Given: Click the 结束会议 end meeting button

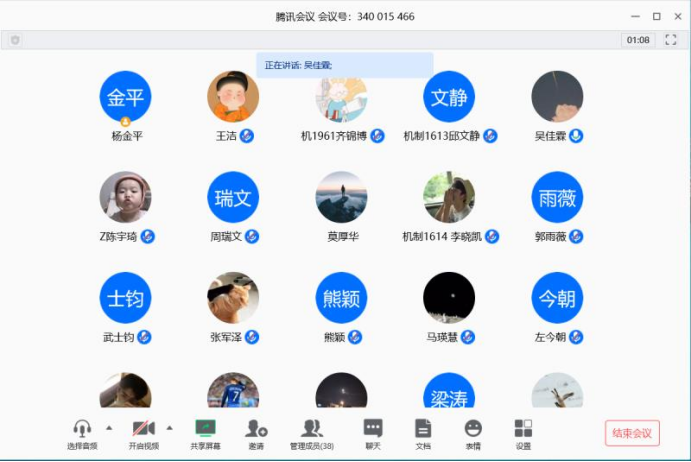Looking at the screenshot, I should coord(632,433).
